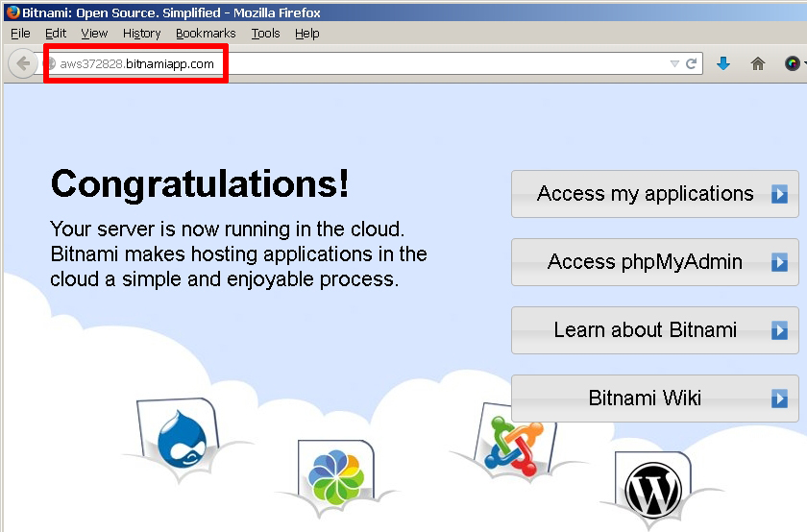Open the Edit menu
Screen dimensions: 807x532
56,34
